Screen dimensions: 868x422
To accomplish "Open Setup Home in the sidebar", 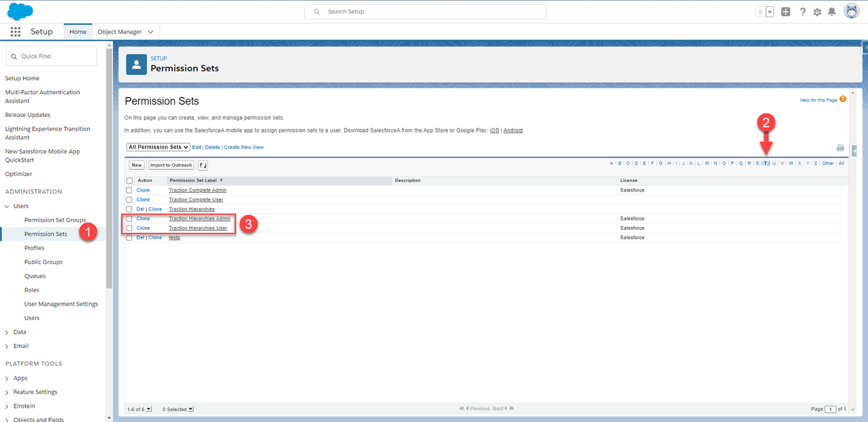I will (x=22, y=78).
